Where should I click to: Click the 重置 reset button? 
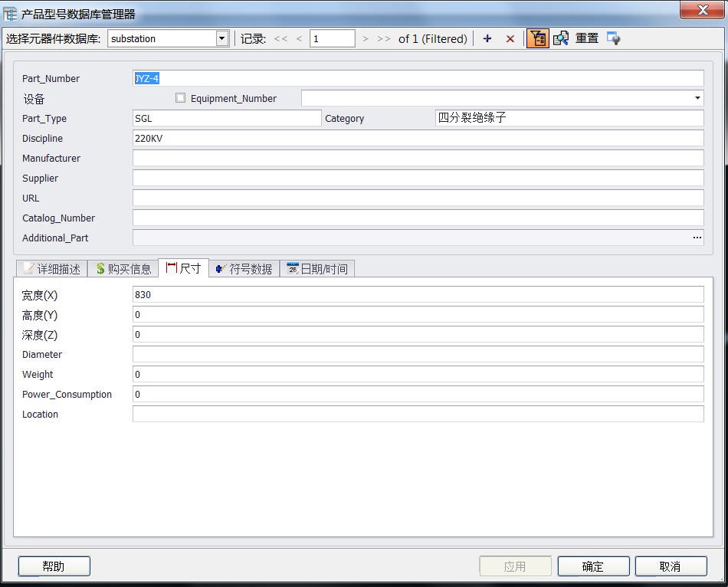coord(587,38)
